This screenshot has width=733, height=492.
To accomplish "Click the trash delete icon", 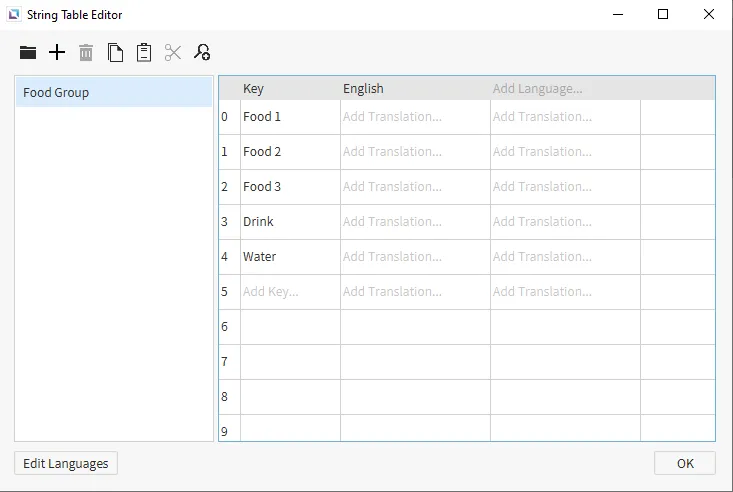I will pos(86,53).
